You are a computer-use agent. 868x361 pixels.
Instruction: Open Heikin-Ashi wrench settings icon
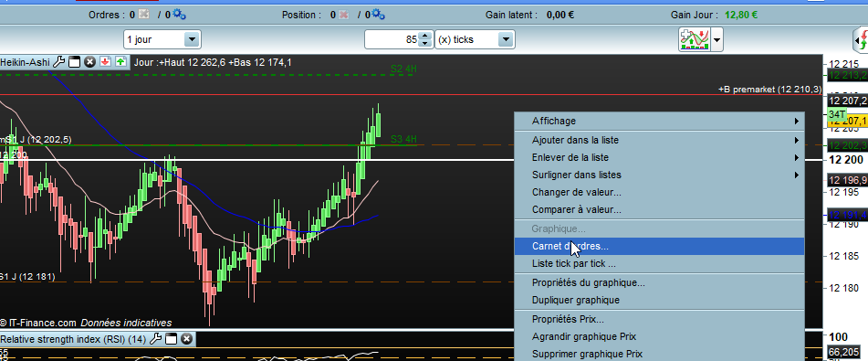click(58, 62)
